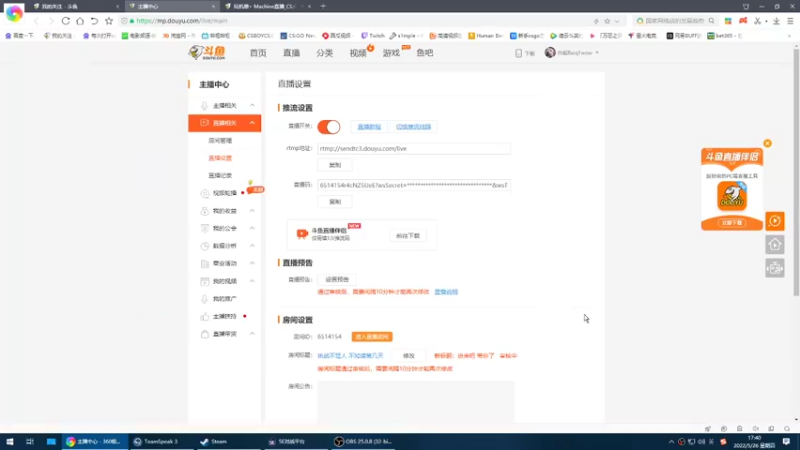Screen dimensions: 800x450
Task: Open the 直播教程 link
Action: [369, 127]
